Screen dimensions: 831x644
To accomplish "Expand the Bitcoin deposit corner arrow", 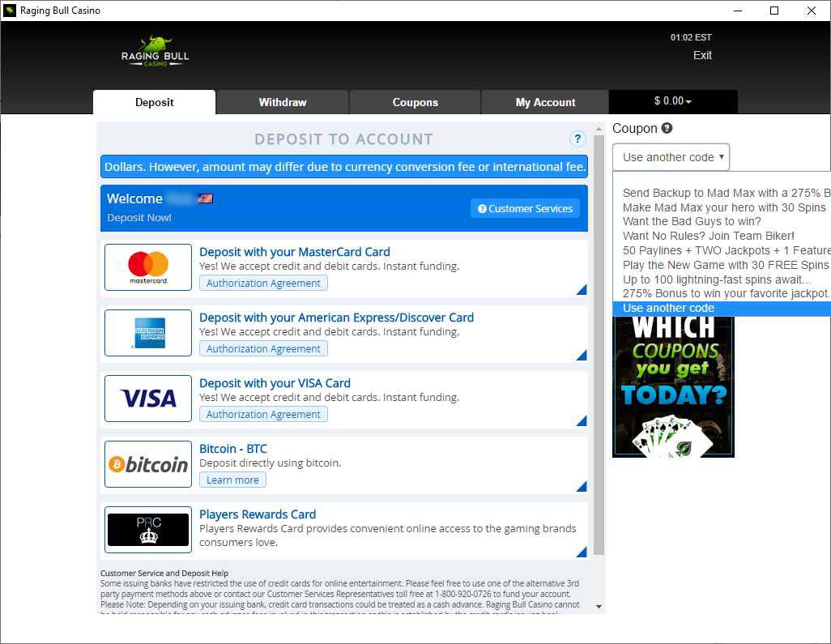I will (x=582, y=486).
